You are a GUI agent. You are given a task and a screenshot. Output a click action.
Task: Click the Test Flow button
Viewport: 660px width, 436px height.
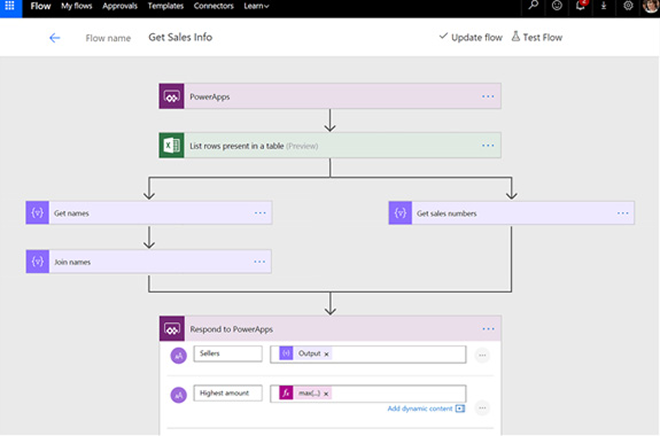[x=537, y=38]
